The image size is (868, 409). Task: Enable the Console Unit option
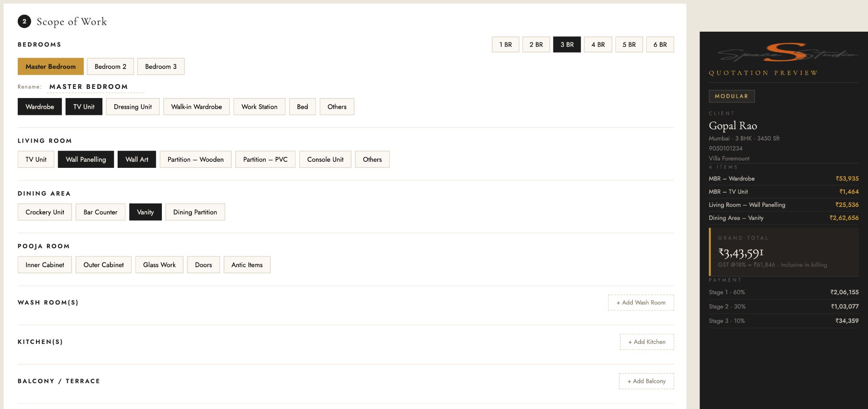[325, 159]
